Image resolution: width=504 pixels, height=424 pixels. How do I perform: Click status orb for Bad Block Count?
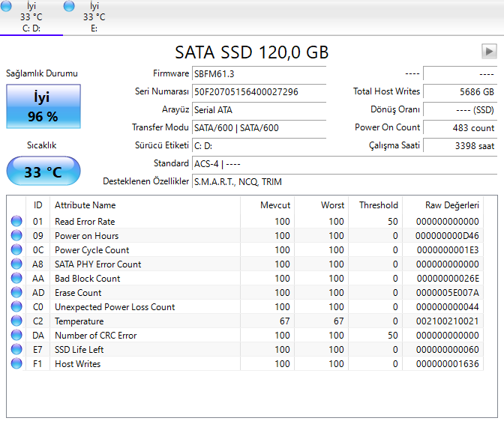(x=16, y=278)
